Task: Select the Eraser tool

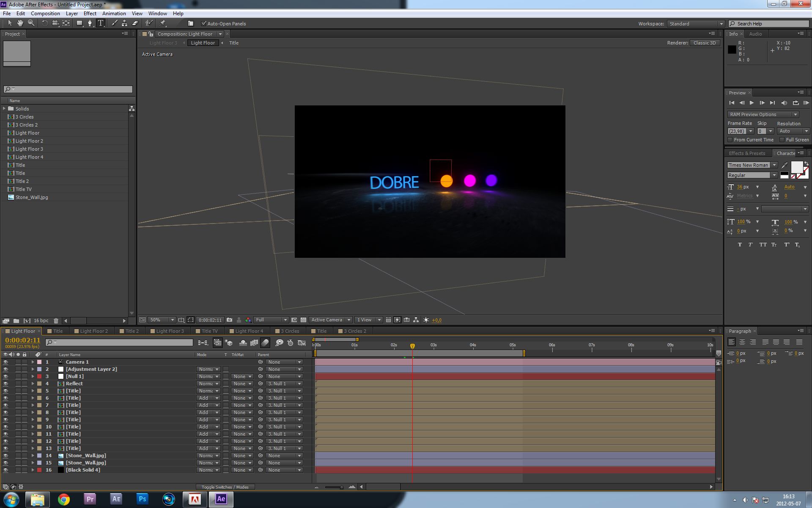Action: [135, 23]
